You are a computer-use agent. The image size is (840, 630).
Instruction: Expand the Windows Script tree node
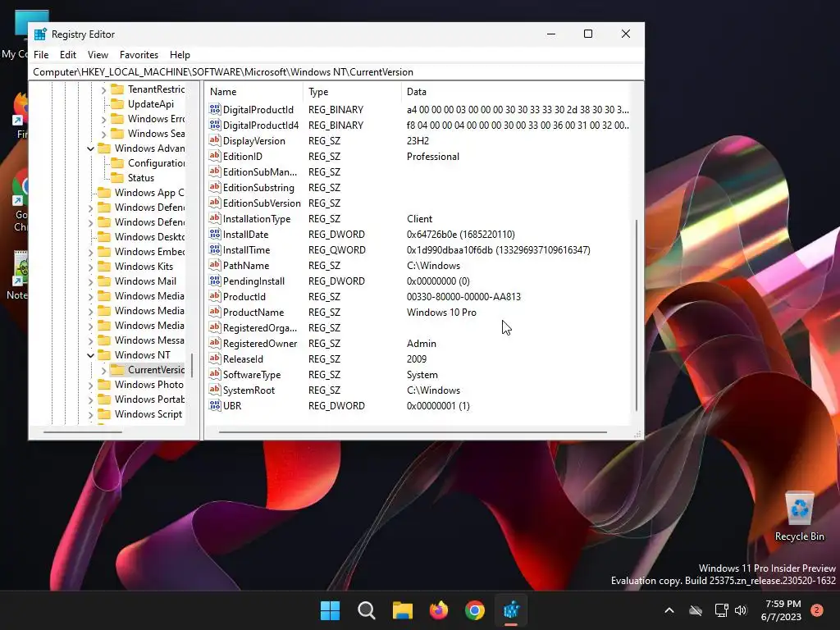pos(90,414)
